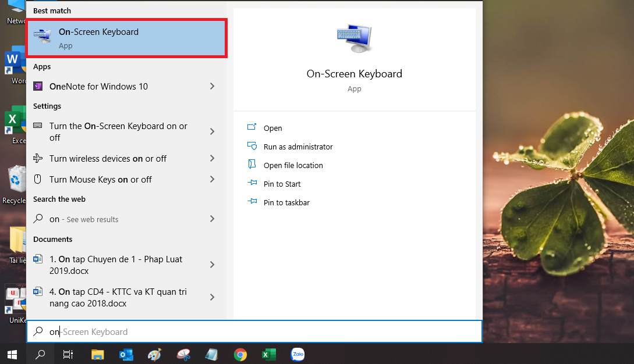The width and height of the screenshot is (634, 364).
Task: Open Excel from the taskbar
Action: [x=268, y=354]
